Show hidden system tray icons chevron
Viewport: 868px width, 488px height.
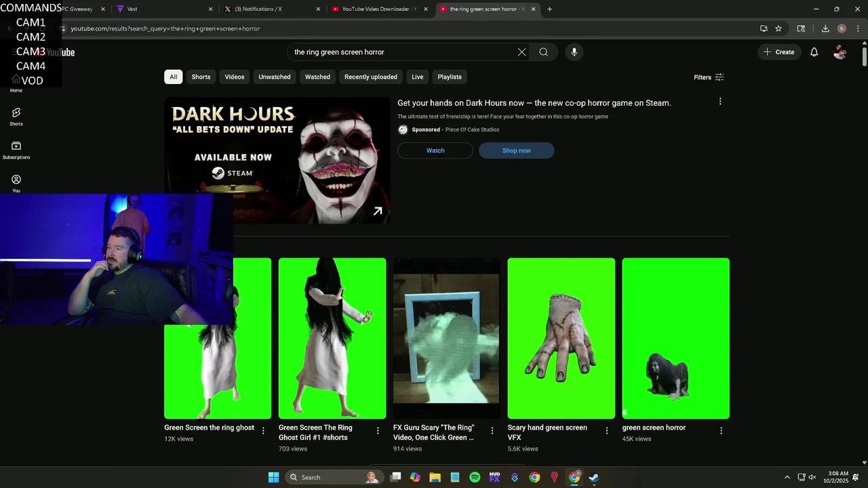pos(787,477)
